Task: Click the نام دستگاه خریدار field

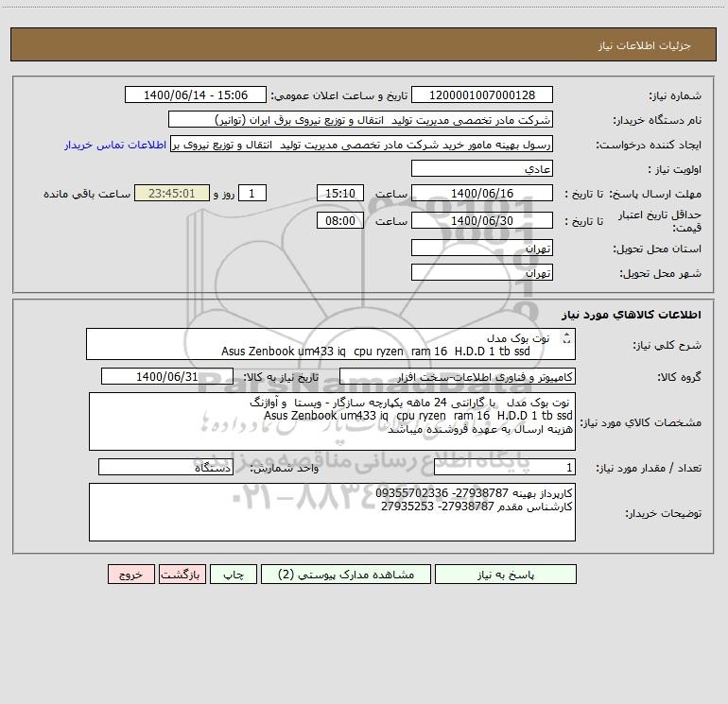Action: point(360,119)
